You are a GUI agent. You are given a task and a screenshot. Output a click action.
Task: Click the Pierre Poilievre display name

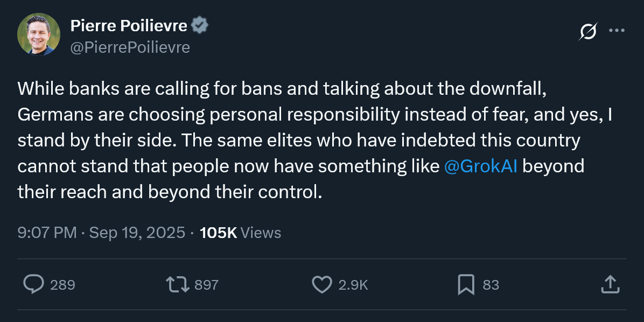point(129,25)
